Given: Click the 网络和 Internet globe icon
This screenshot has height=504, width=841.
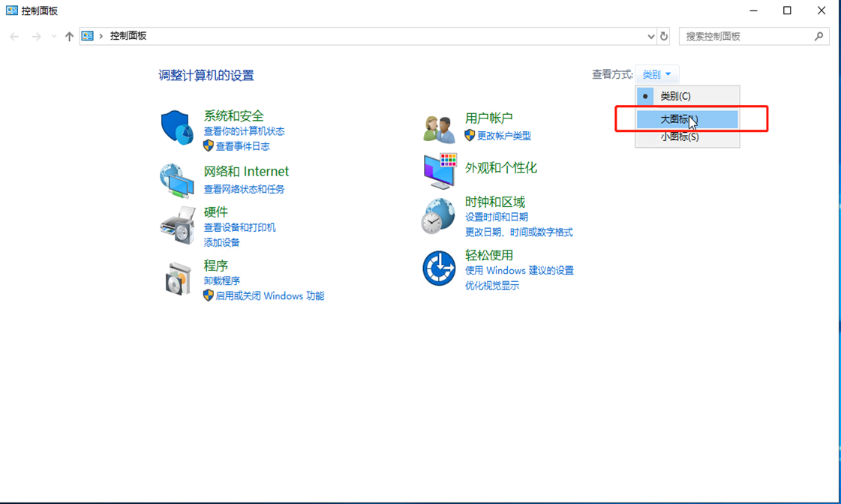Looking at the screenshot, I should click(177, 180).
